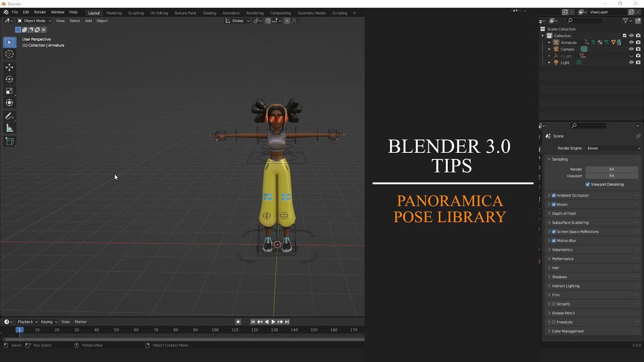Open the editor type selector in 3D viewport
Image resolution: width=644 pixels, height=362 pixels.
(9, 21)
